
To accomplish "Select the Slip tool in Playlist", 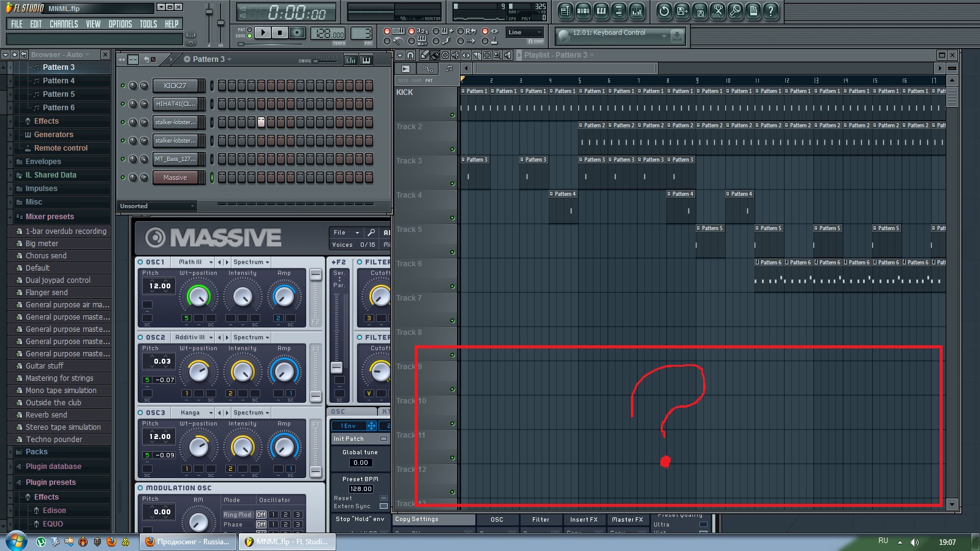I will 466,55.
